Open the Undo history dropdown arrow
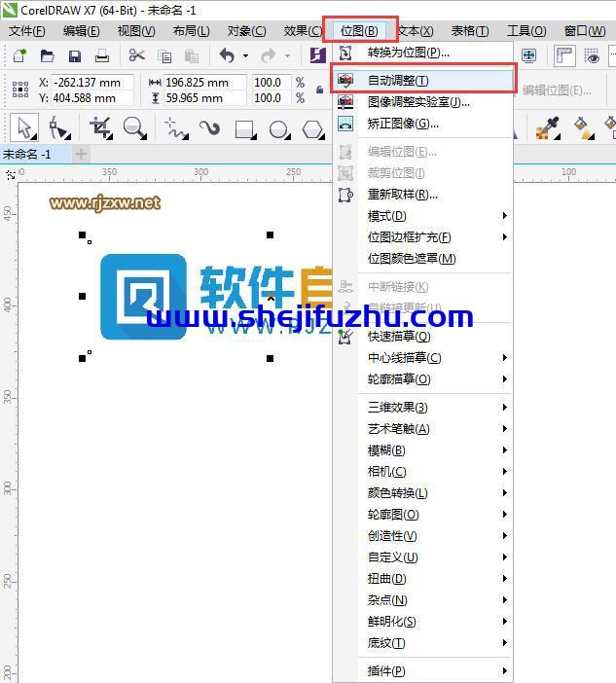 tap(245, 55)
